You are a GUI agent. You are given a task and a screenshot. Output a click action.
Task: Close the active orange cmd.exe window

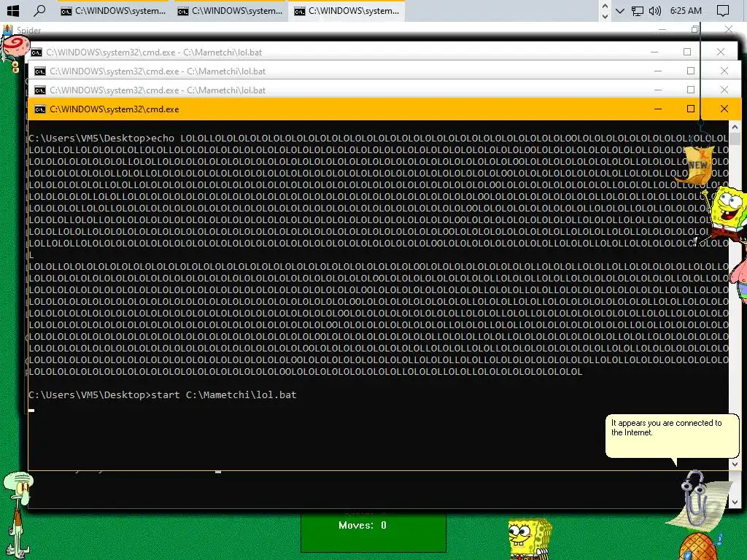[x=724, y=109]
